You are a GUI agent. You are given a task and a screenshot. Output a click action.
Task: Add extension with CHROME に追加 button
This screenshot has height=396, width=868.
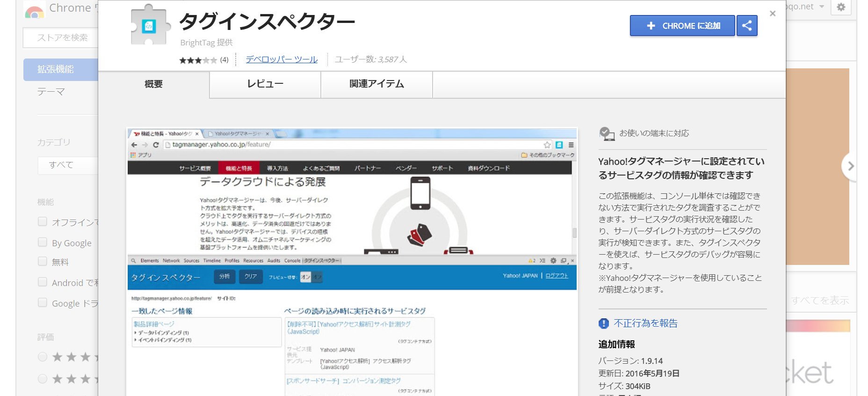click(x=682, y=26)
